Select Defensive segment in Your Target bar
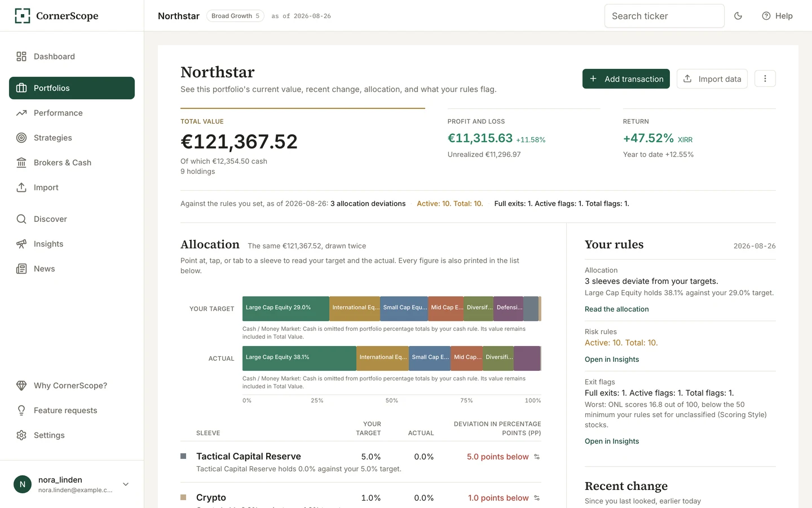Image resolution: width=812 pixels, height=508 pixels. point(509,309)
